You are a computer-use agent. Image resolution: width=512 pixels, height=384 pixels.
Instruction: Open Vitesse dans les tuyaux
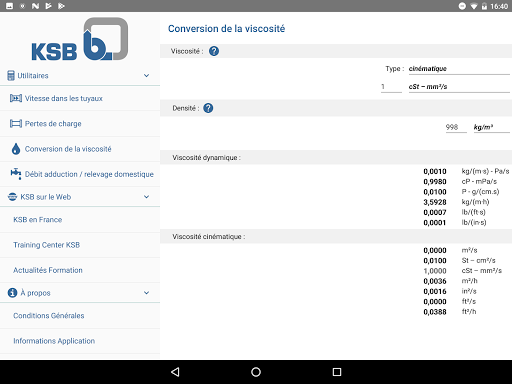pyautogui.click(x=80, y=98)
